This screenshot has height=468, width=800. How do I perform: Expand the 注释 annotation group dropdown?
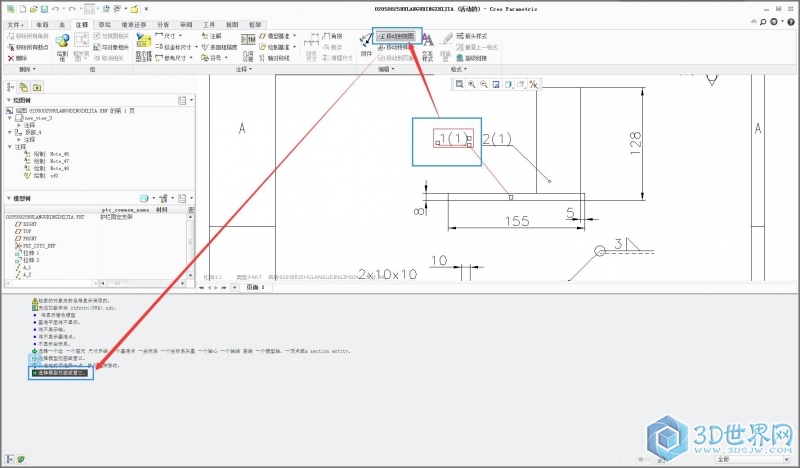coord(244,69)
